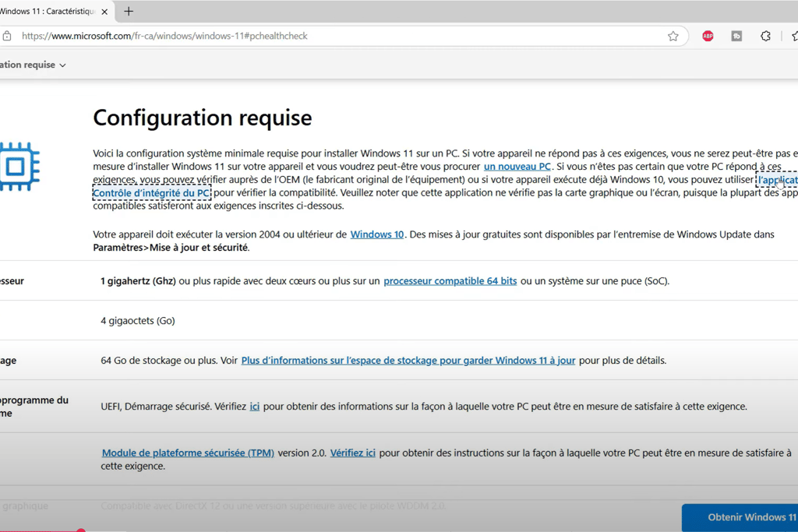Click the red video progress scrubber handle

click(80, 530)
